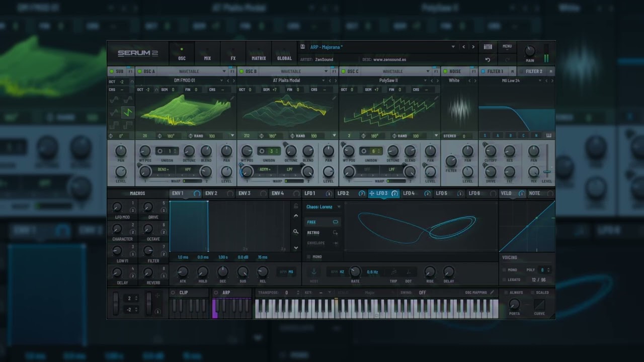Viewport: 644px width, 362px height.
Task: Click the MAIN volume knob
Action: point(530,51)
